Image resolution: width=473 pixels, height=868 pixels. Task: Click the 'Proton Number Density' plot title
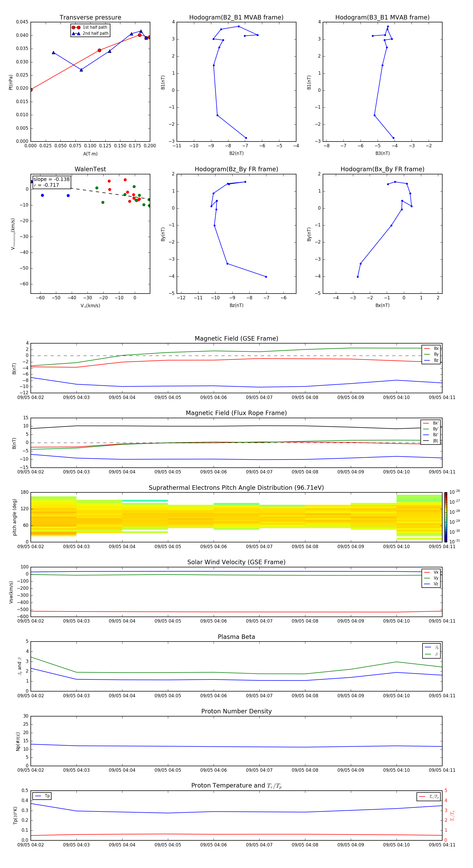tap(236, 711)
